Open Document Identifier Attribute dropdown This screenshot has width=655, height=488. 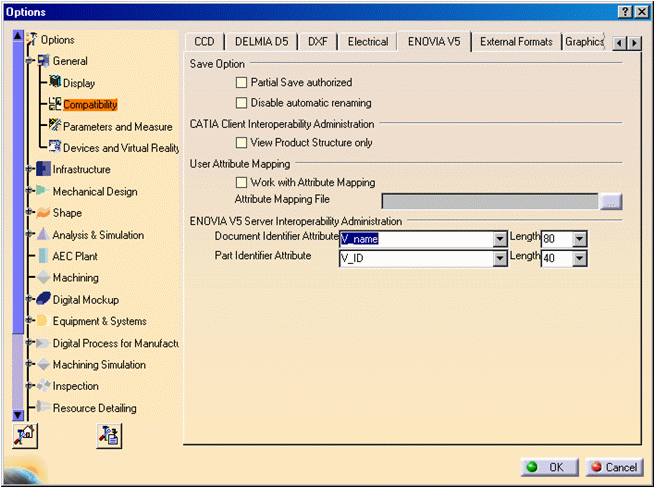(500, 239)
